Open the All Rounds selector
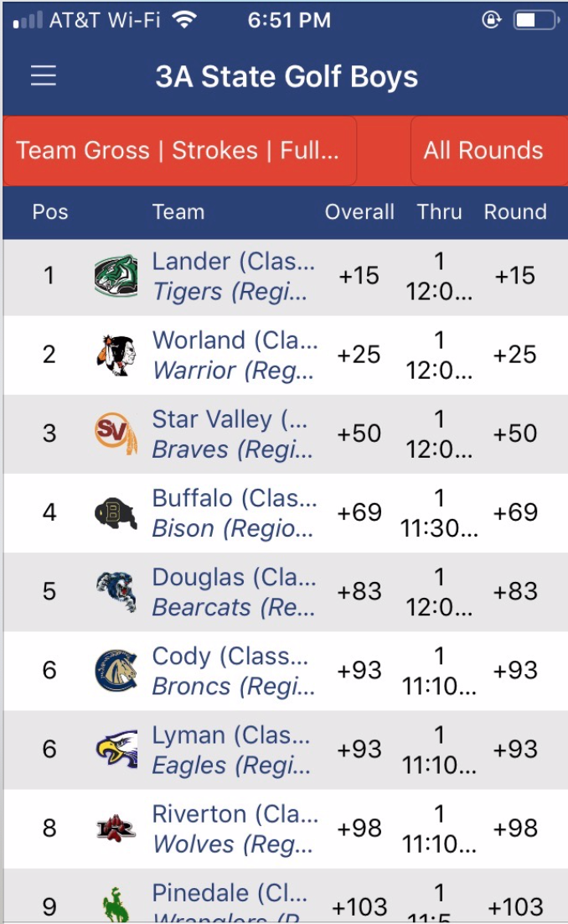The width and height of the screenshot is (568, 924). (483, 151)
